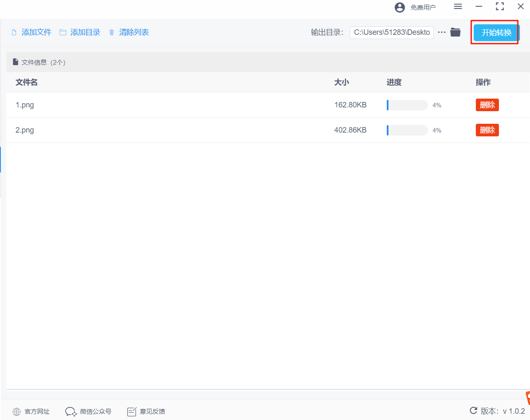Click the 402.86KB size value
Screen dimensions: 530x420
click(x=350, y=130)
